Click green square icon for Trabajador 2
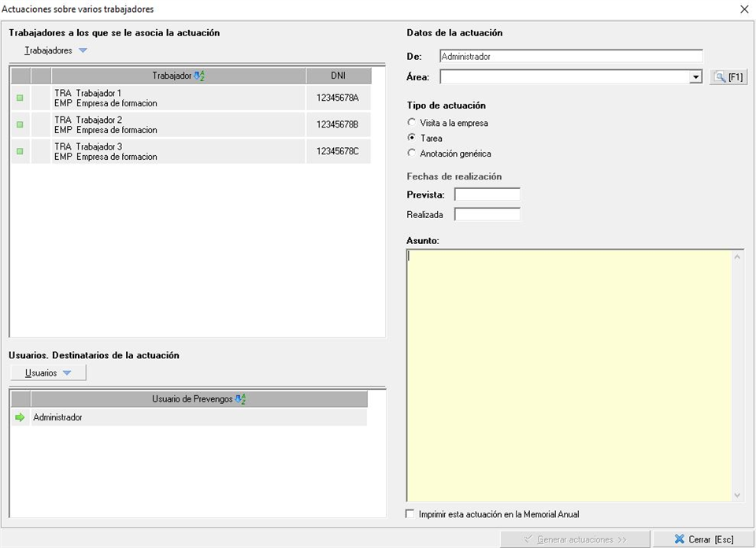Screen dimensions: 756x548 [20, 124]
